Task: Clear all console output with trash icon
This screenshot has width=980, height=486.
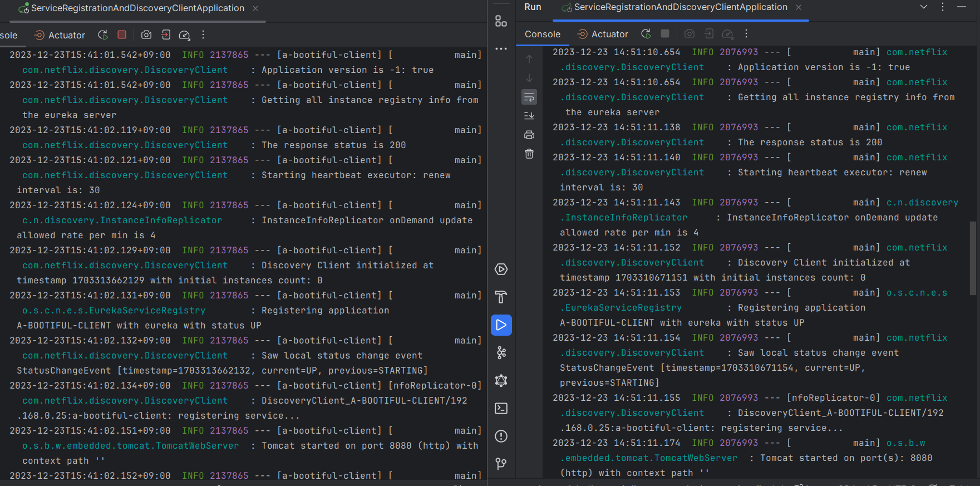Action: click(x=529, y=154)
